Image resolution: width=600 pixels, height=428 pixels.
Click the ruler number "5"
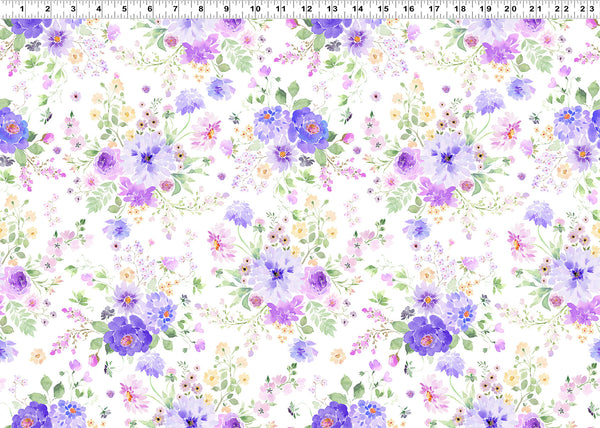(x=124, y=8)
